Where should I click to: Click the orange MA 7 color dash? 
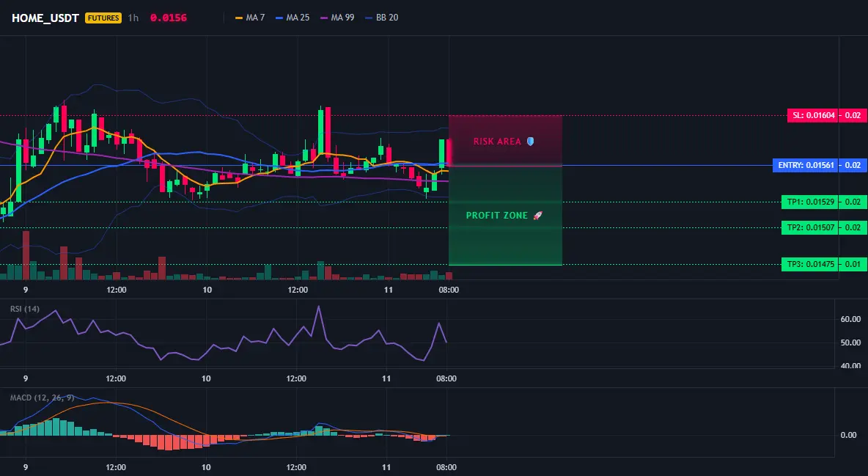(x=239, y=18)
